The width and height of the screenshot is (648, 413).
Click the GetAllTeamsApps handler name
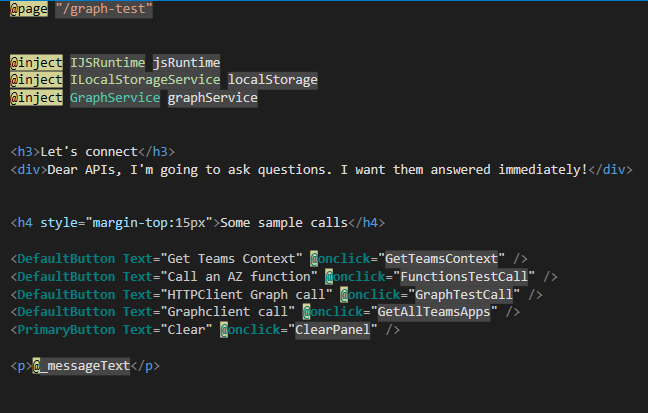pyautogui.click(x=434, y=312)
